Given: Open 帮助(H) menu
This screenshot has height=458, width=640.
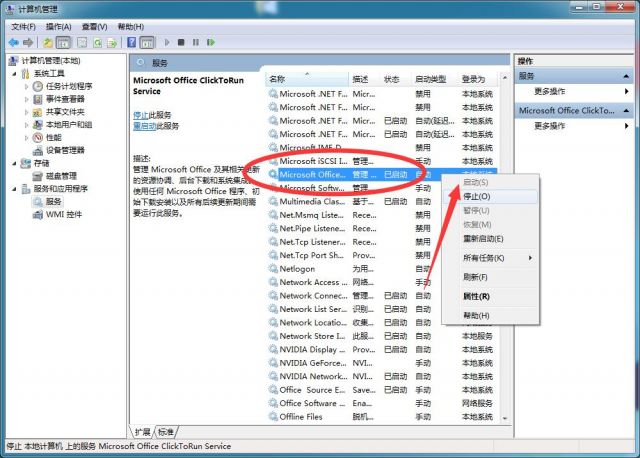Looking at the screenshot, I should (131, 27).
